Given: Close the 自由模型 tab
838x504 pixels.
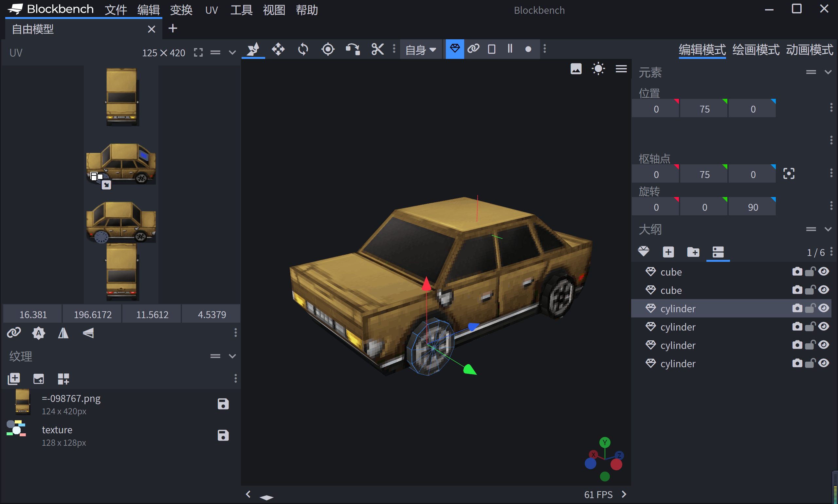Looking at the screenshot, I should click(152, 29).
